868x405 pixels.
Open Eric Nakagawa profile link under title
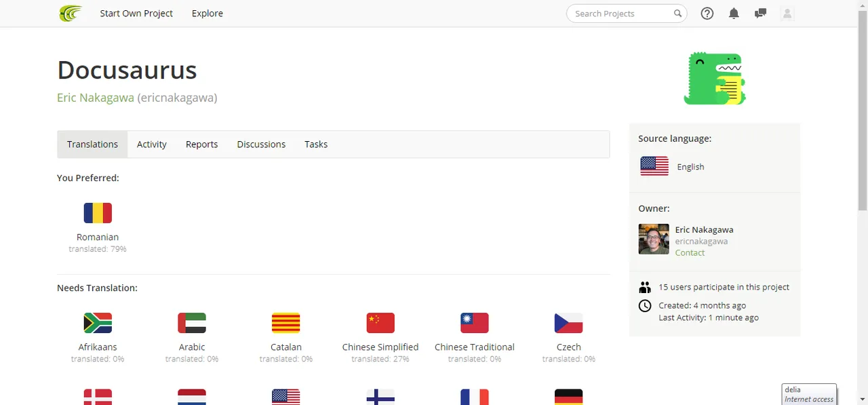[x=96, y=98]
